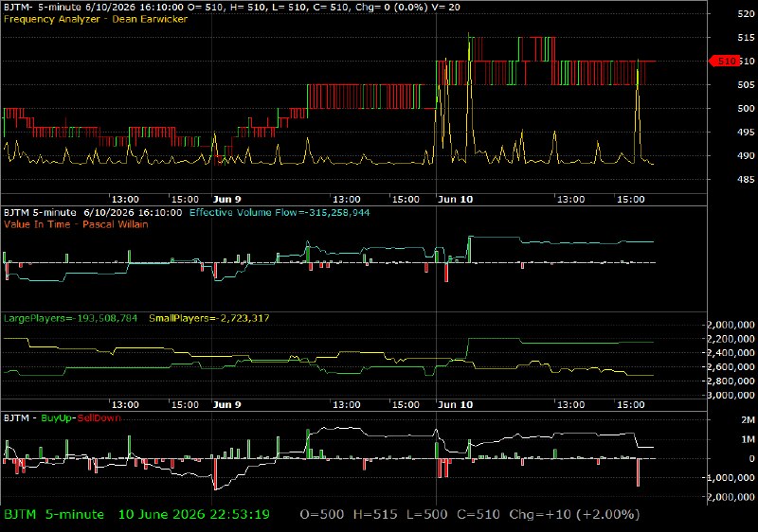
Task: Click the 505 price axis label
Action: (746, 85)
